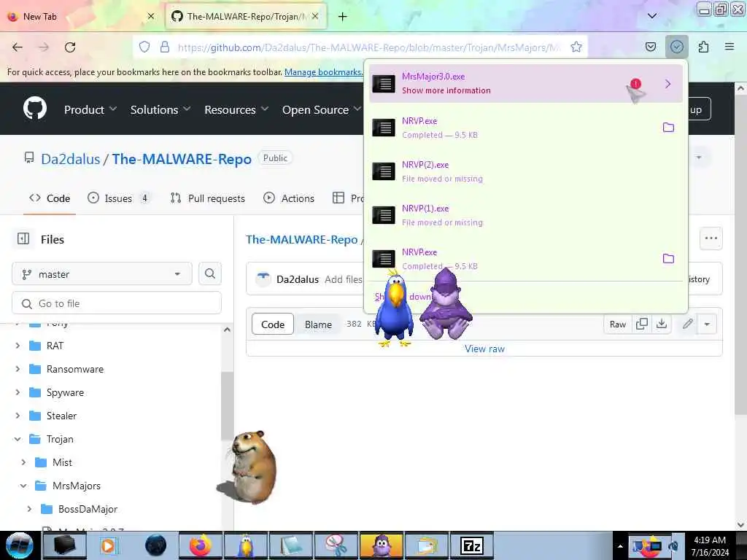Image resolution: width=747 pixels, height=560 pixels.
Task: Open folder for last NRVP.exe download
Action: [668, 259]
